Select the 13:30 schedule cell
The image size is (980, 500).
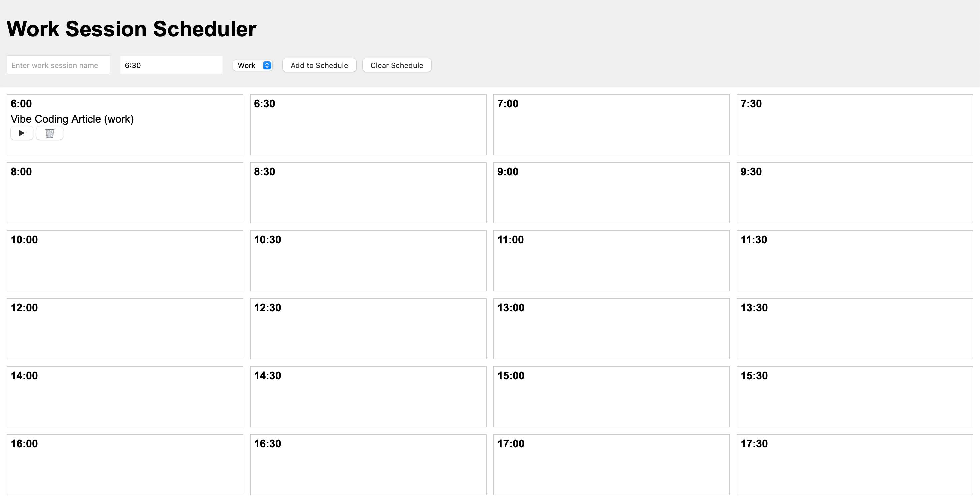coord(854,329)
